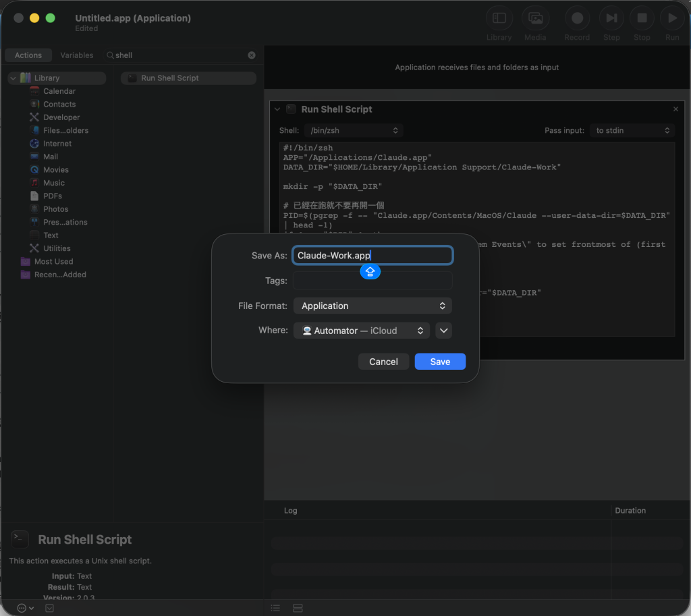Click the blue Save button
This screenshot has width=691, height=616.
[x=440, y=362]
